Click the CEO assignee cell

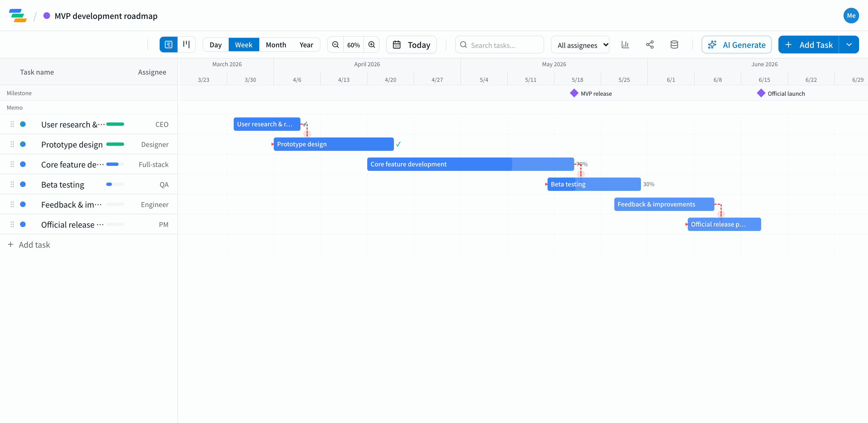tap(162, 124)
